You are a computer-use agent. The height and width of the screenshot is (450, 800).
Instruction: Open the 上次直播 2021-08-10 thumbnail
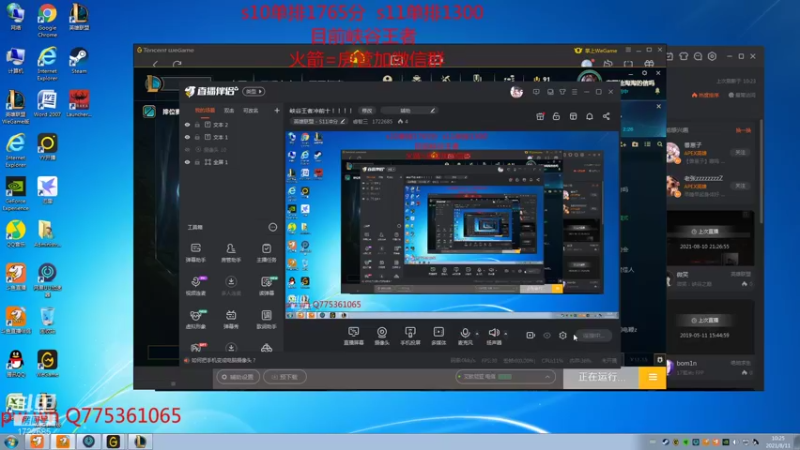pos(711,238)
